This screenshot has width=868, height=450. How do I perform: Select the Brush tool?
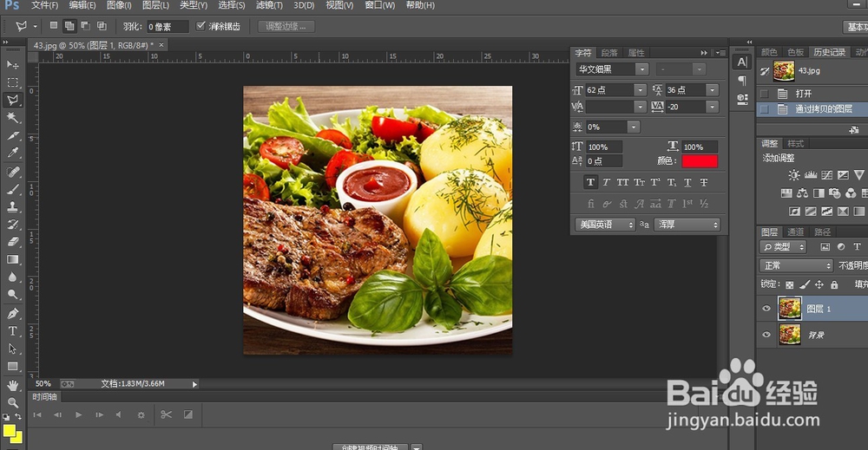pyautogui.click(x=12, y=189)
